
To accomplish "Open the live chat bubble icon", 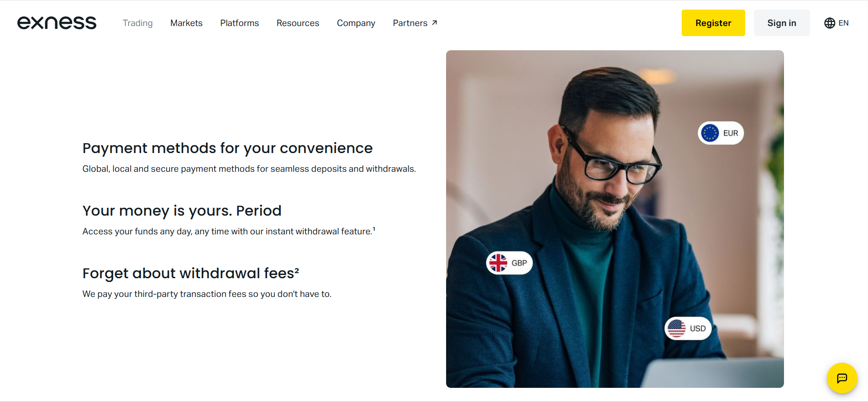I will (x=842, y=378).
